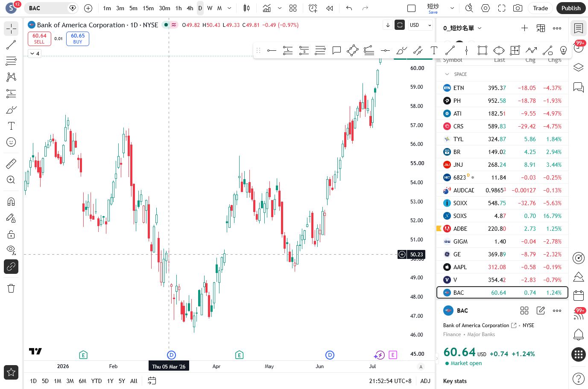The width and height of the screenshot is (588, 389).
Task: Open the pattern tools in left sidebar
Action: click(11, 77)
